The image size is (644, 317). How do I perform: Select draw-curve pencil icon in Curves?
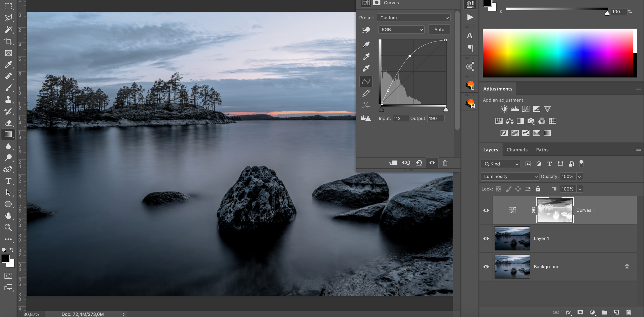[366, 93]
